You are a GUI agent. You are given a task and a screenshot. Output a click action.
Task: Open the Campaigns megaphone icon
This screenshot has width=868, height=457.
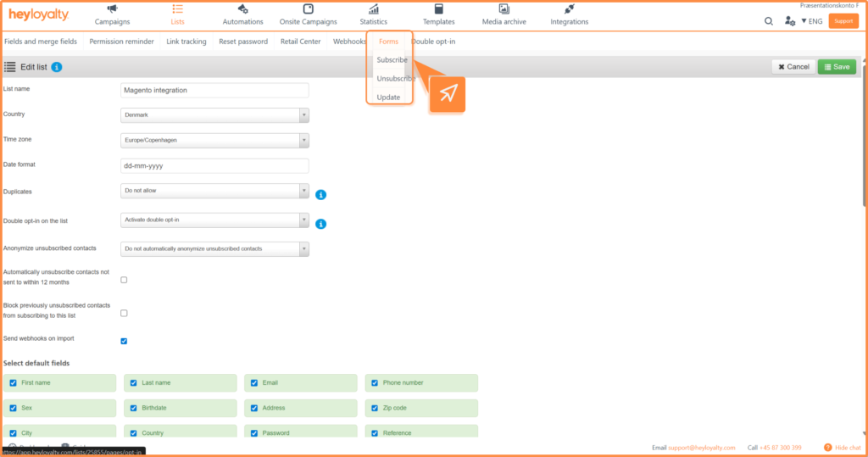coord(112,9)
